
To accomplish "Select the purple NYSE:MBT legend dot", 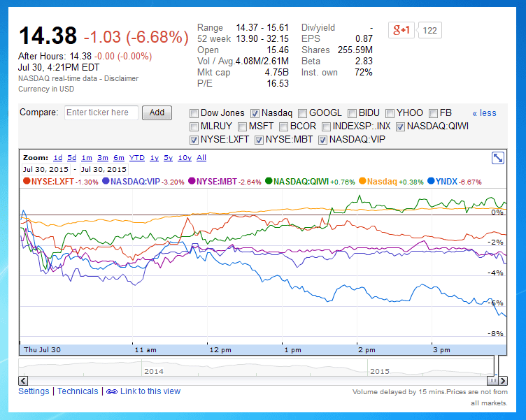I will click(x=192, y=181).
